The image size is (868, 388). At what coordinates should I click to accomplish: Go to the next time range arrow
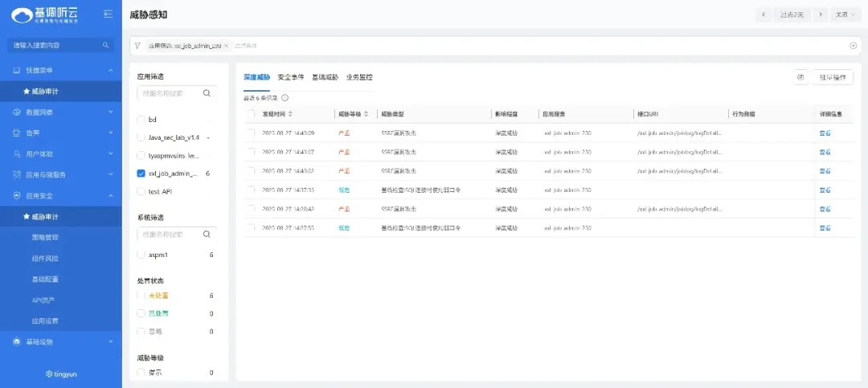pos(820,14)
